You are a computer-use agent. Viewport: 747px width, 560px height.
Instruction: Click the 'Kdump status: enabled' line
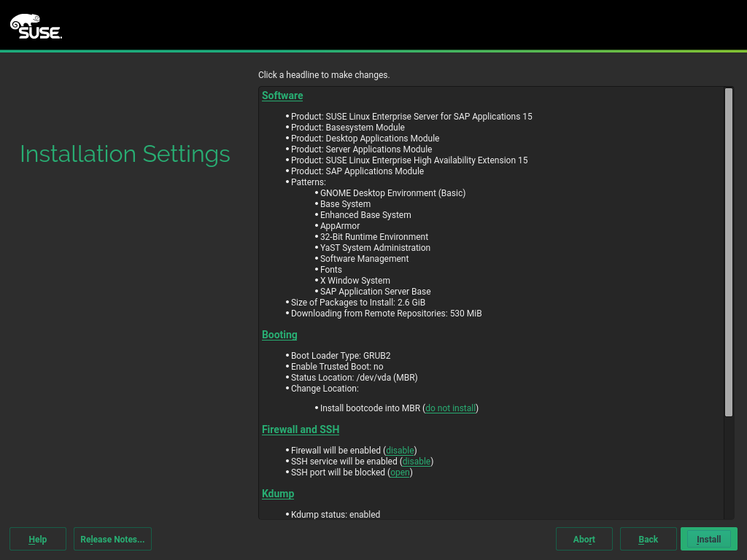[x=335, y=515]
